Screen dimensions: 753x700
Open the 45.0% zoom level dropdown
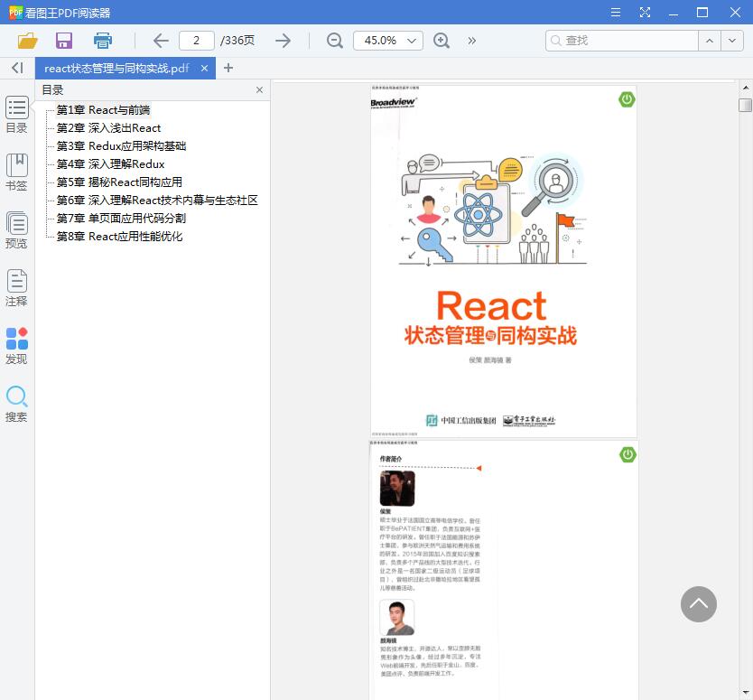point(388,41)
